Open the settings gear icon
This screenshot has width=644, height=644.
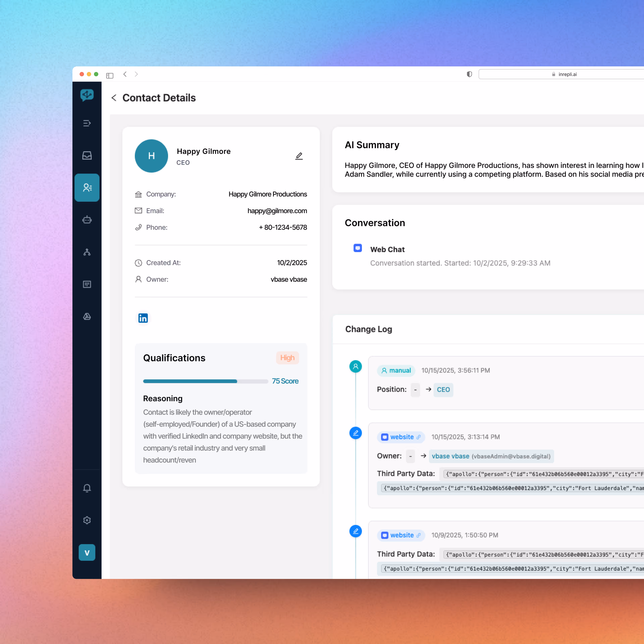87,520
